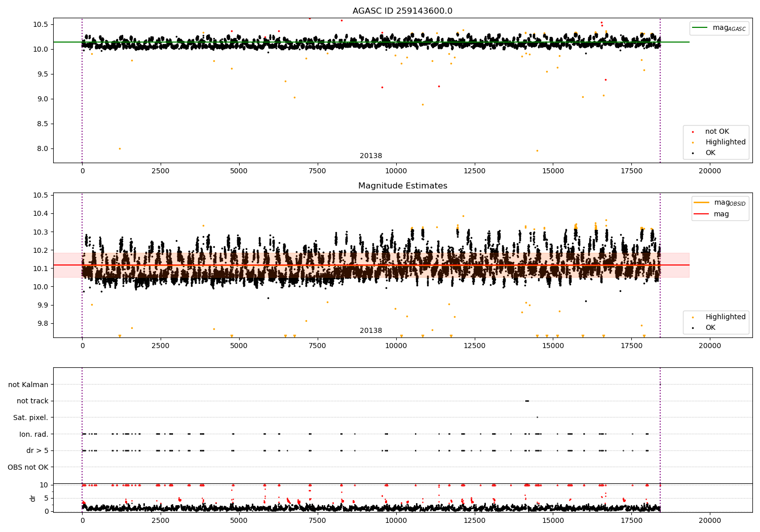The image size is (760, 532).
Task: Click black 'OK' marker in top plot legend
Action: tap(693, 153)
